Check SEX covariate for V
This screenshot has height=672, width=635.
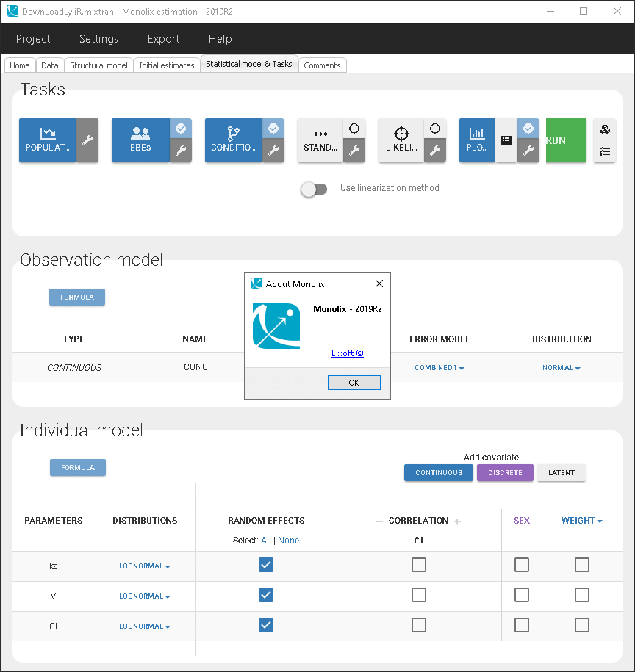point(522,595)
